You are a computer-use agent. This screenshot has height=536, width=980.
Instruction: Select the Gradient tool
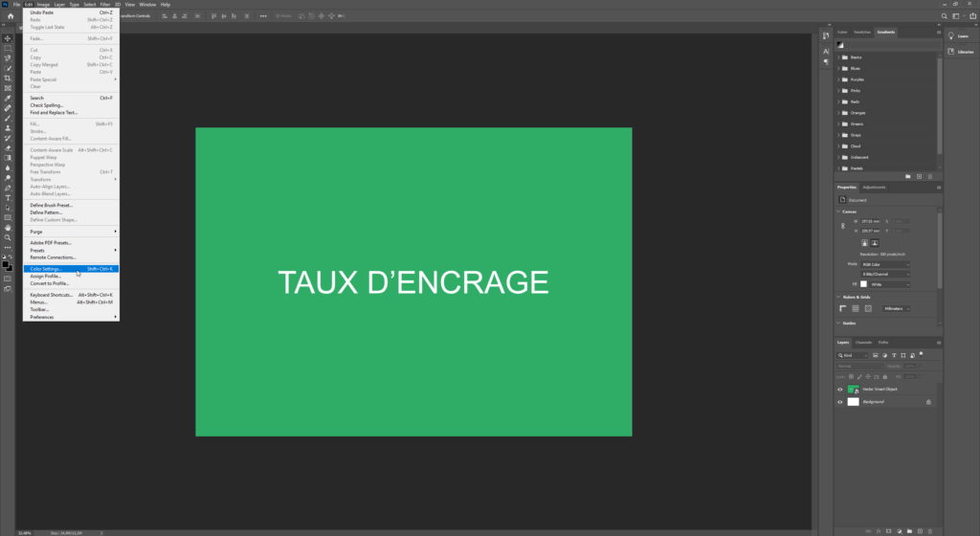click(8, 158)
